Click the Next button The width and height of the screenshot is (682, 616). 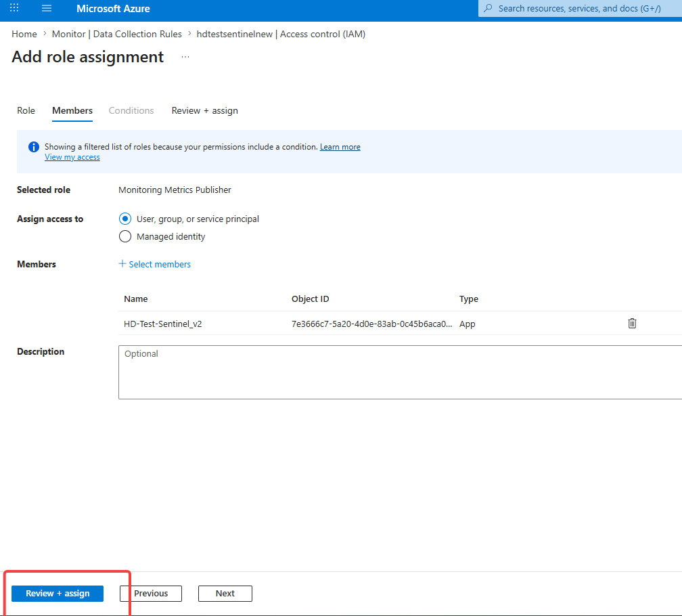(225, 594)
